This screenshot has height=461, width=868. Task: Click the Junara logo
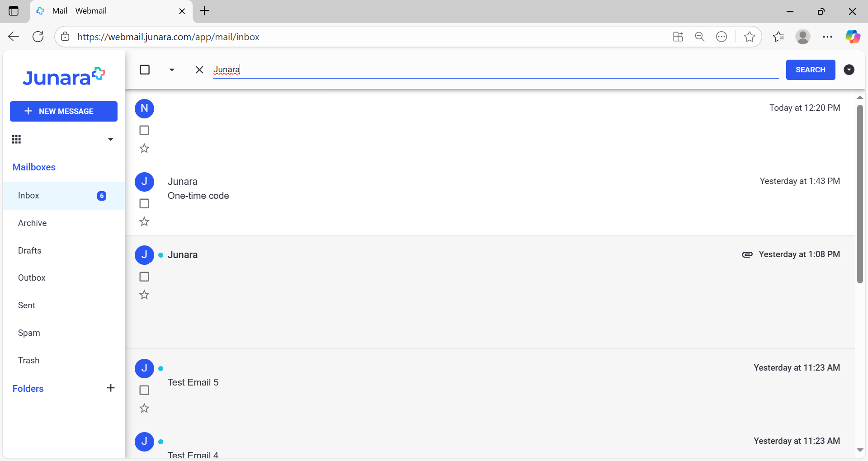(x=64, y=77)
